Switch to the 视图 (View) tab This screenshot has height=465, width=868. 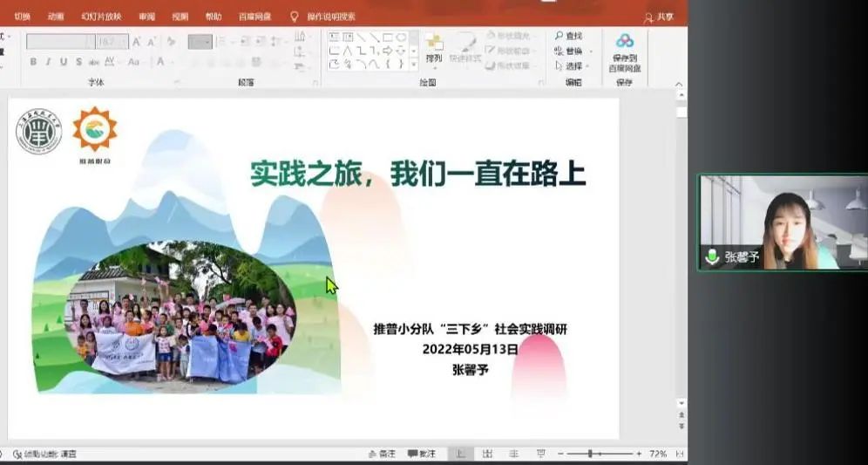180,17
